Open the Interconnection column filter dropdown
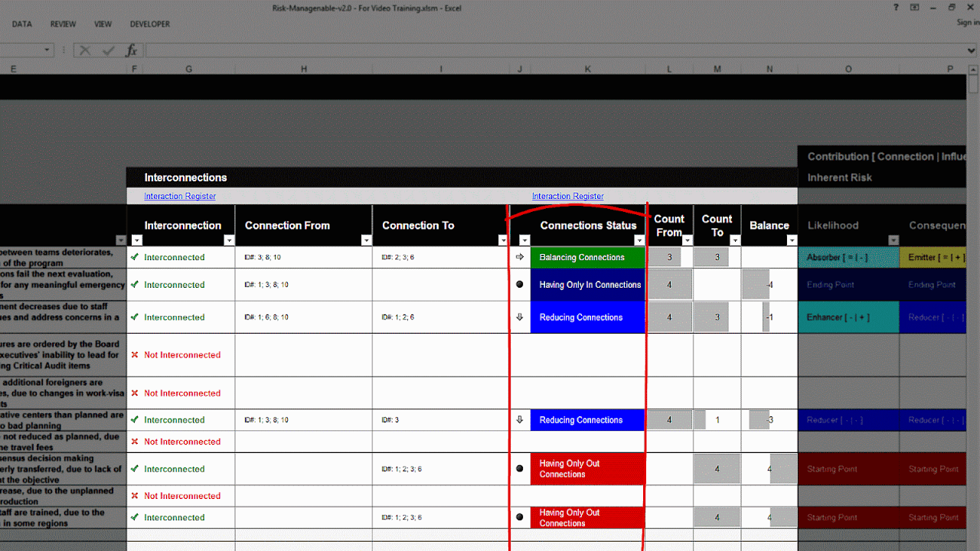The width and height of the screenshot is (980, 551). pyautogui.click(x=229, y=240)
